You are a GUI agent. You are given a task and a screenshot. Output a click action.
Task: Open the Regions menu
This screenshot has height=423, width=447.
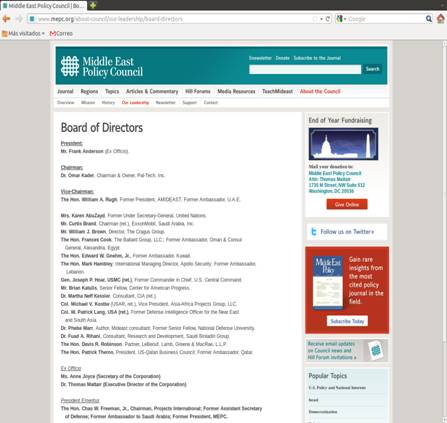coord(89,91)
